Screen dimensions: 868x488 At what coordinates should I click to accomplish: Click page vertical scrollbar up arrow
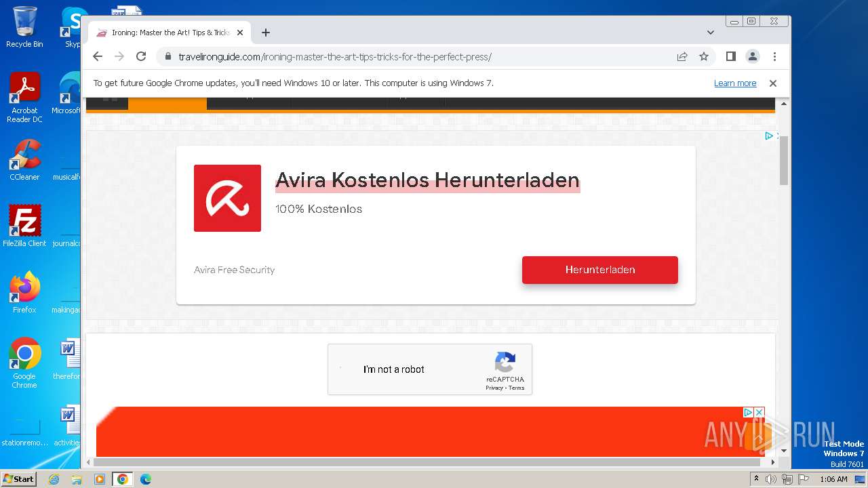(784, 104)
